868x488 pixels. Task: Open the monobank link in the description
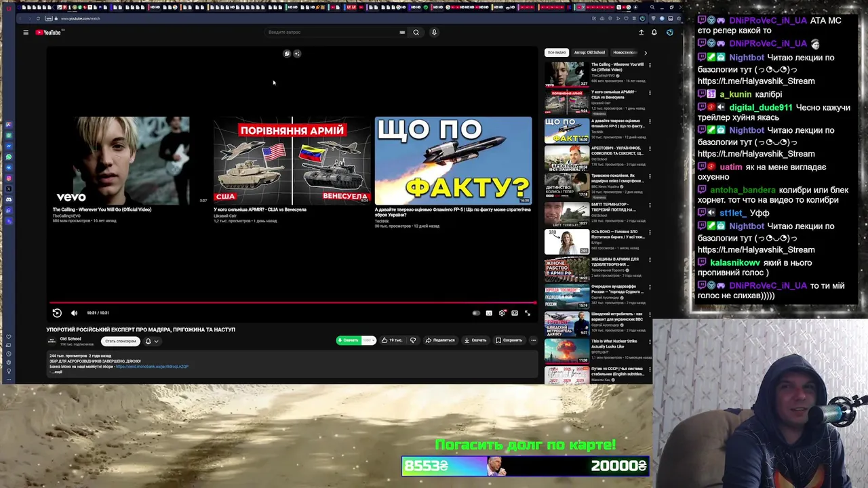(152, 367)
